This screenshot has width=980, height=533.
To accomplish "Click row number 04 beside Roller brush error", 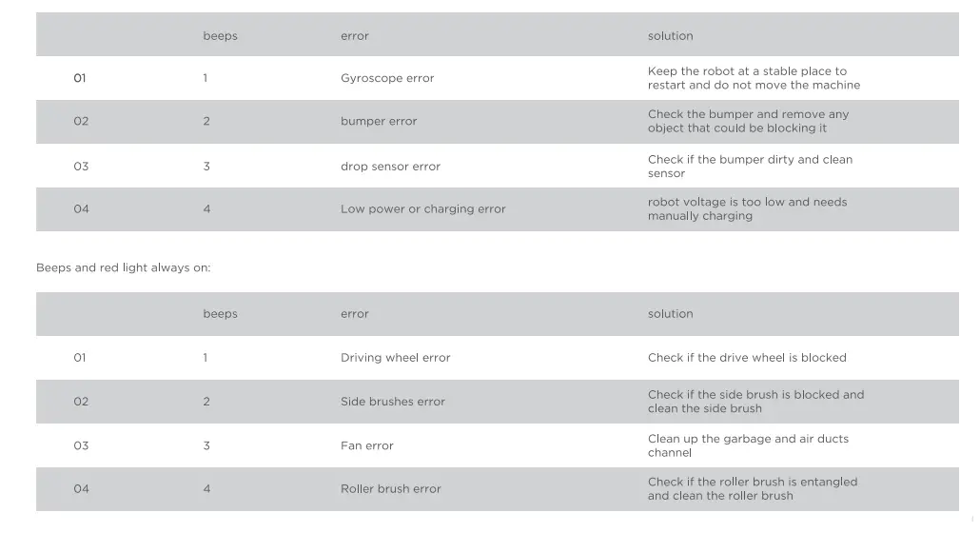I will click(x=81, y=489).
